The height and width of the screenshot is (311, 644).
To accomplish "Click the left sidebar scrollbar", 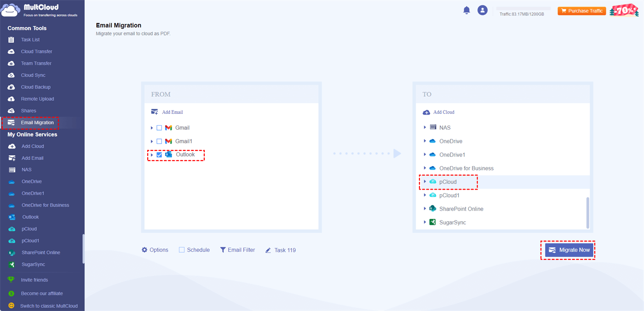I will [83, 248].
